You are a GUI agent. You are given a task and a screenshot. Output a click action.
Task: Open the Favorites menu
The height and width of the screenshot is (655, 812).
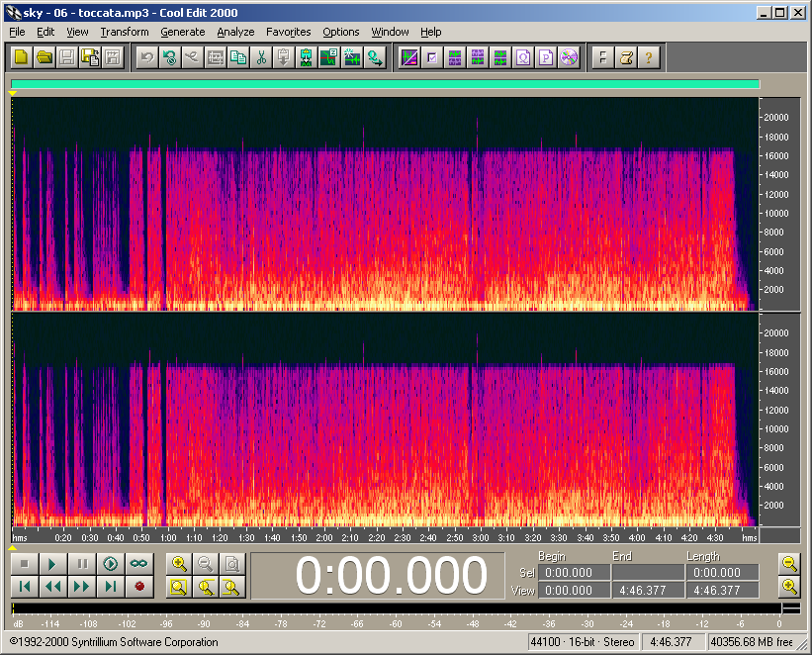point(288,32)
